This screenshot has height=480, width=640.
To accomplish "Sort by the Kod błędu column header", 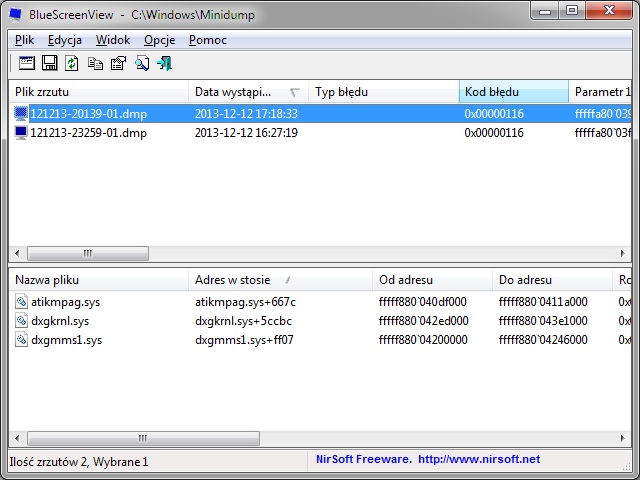I will tap(514, 92).
